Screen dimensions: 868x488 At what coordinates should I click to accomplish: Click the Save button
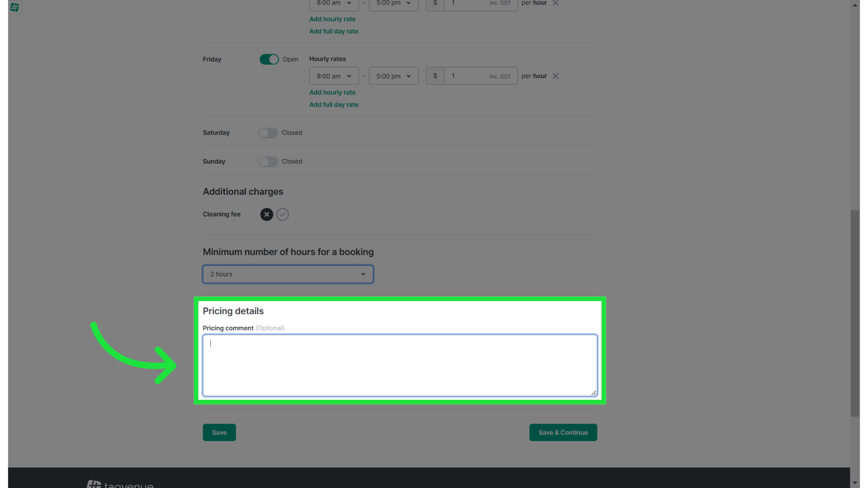tap(219, 432)
